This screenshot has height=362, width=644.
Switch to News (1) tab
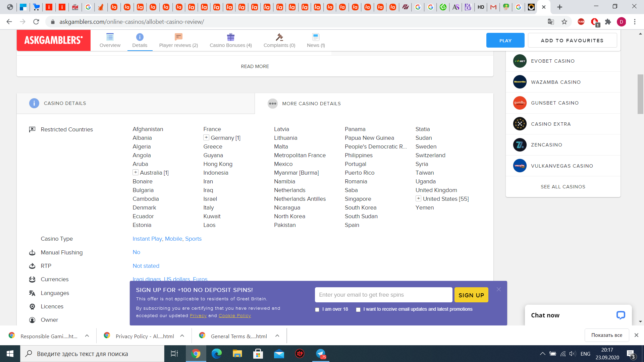click(x=316, y=41)
